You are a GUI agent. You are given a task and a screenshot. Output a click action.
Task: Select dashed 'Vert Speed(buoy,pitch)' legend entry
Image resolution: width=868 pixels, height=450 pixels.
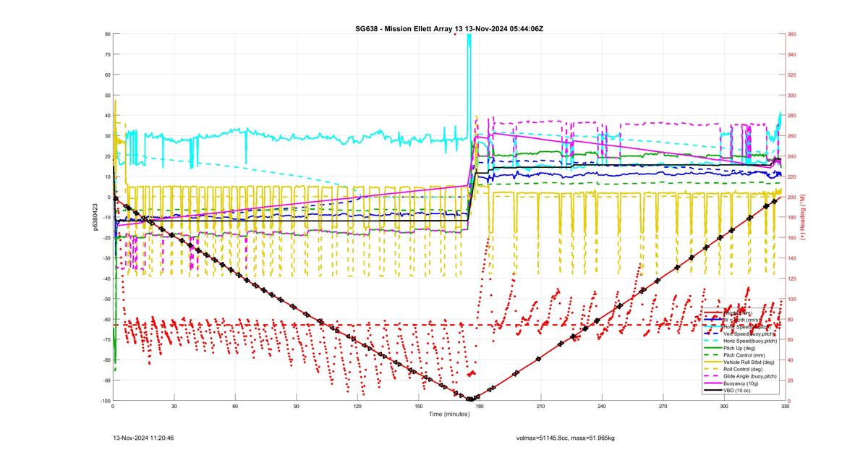[x=749, y=334]
